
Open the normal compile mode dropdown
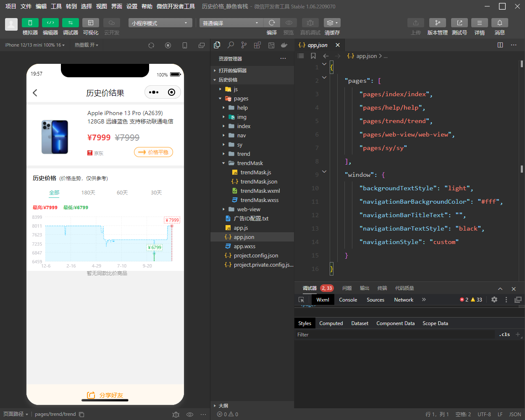pyautogui.click(x=231, y=23)
